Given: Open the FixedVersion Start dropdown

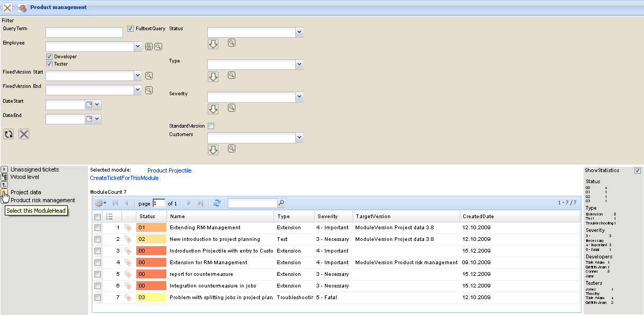Looking at the screenshot, I should tap(138, 76).
